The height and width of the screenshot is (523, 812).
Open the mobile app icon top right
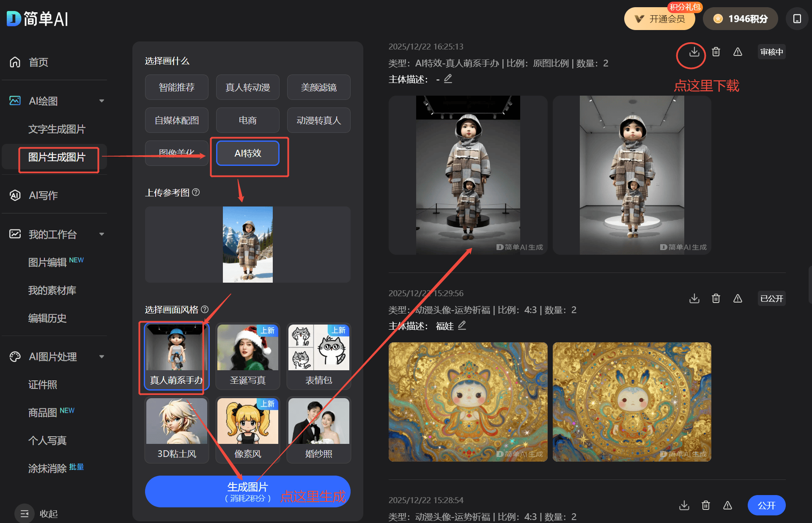coord(797,19)
